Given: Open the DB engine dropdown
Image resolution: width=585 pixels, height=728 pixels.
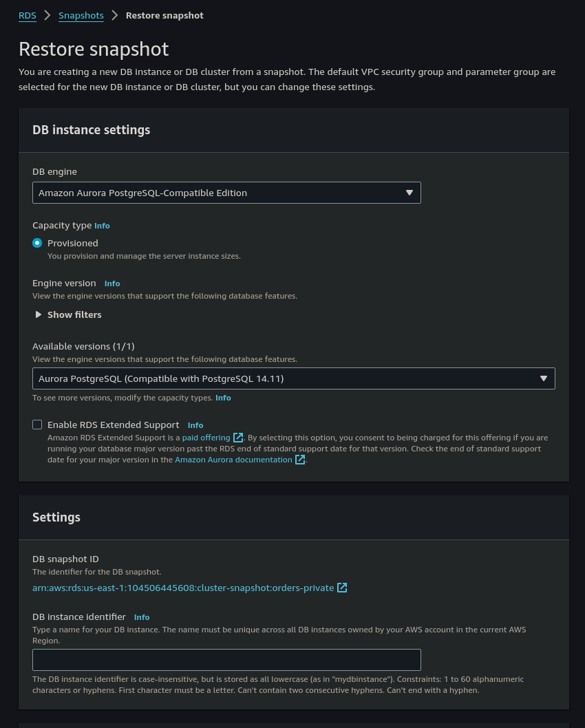Looking at the screenshot, I should coord(226,193).
